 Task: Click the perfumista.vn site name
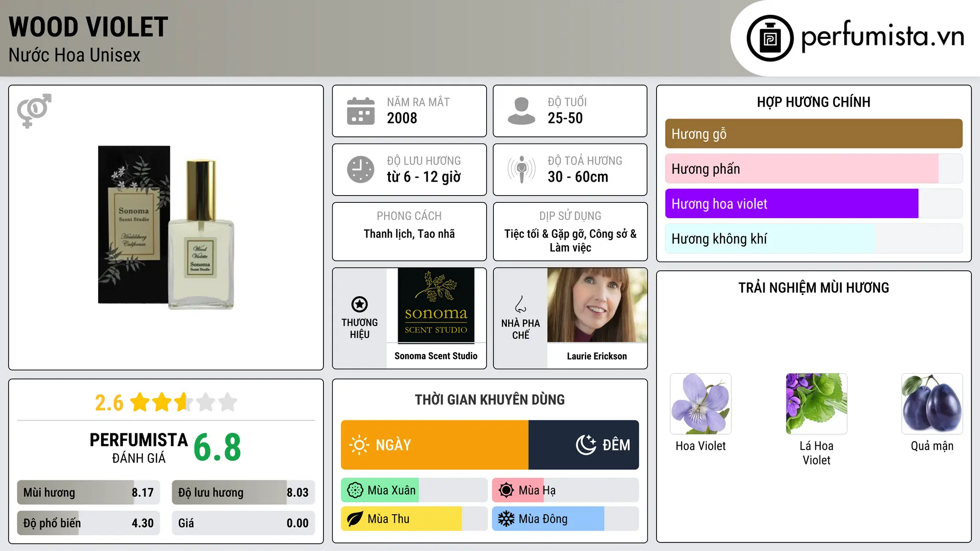tap(883, 36)
